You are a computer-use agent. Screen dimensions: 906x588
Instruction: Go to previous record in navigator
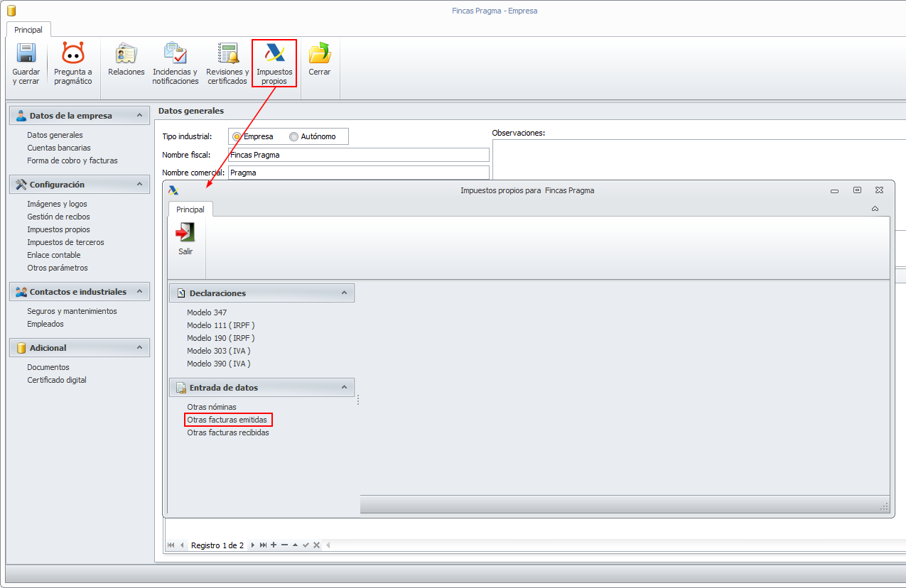click(182, 545)
